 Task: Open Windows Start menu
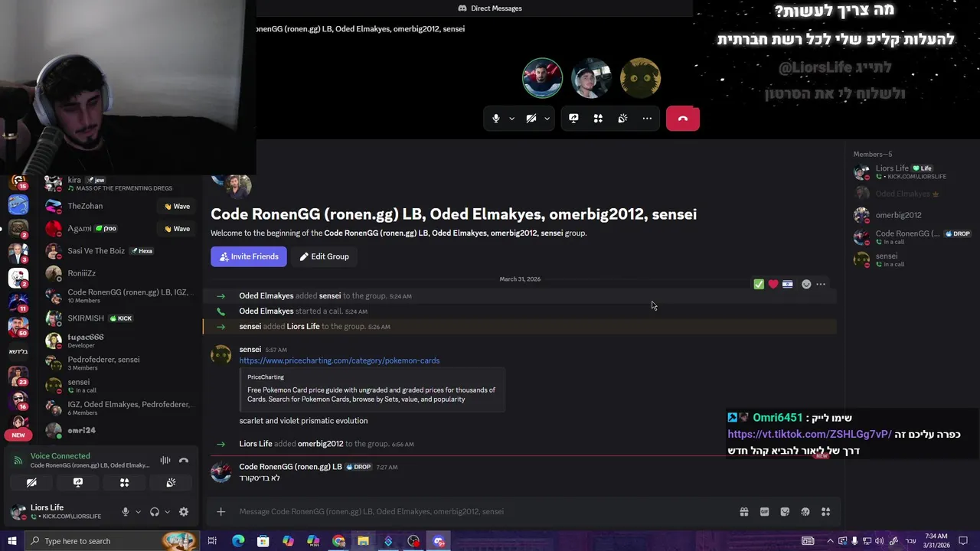tap(11, 541)
